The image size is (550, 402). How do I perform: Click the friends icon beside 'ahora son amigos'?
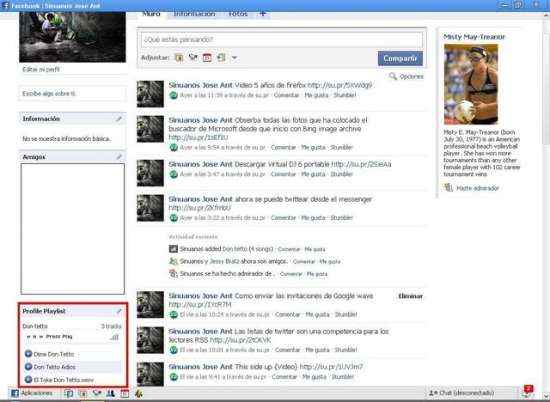pos(173,261)
